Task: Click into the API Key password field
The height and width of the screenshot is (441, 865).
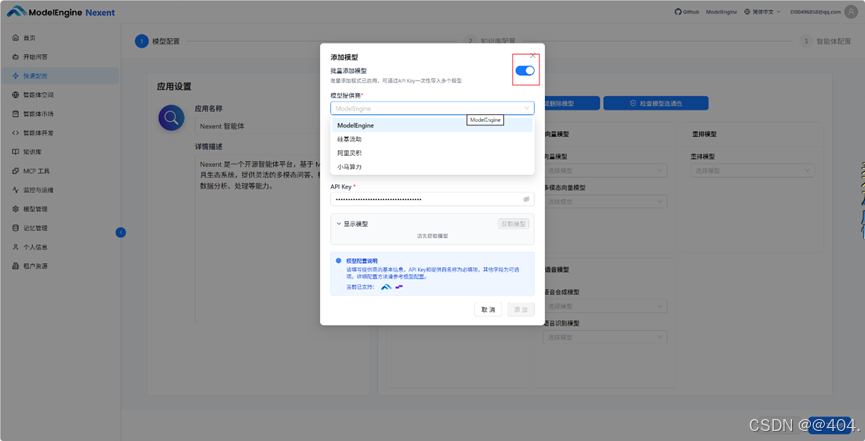Action: (x=432, y=199)
